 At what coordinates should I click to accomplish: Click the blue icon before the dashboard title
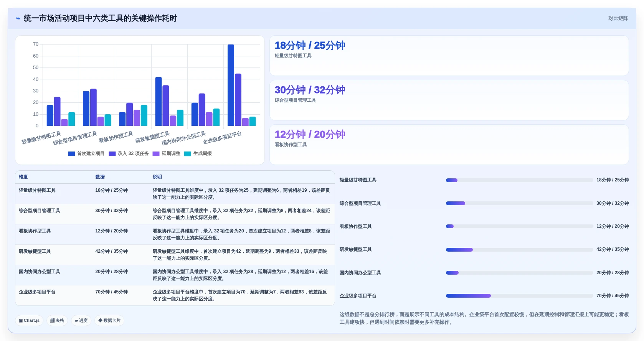tap(18, 18)
